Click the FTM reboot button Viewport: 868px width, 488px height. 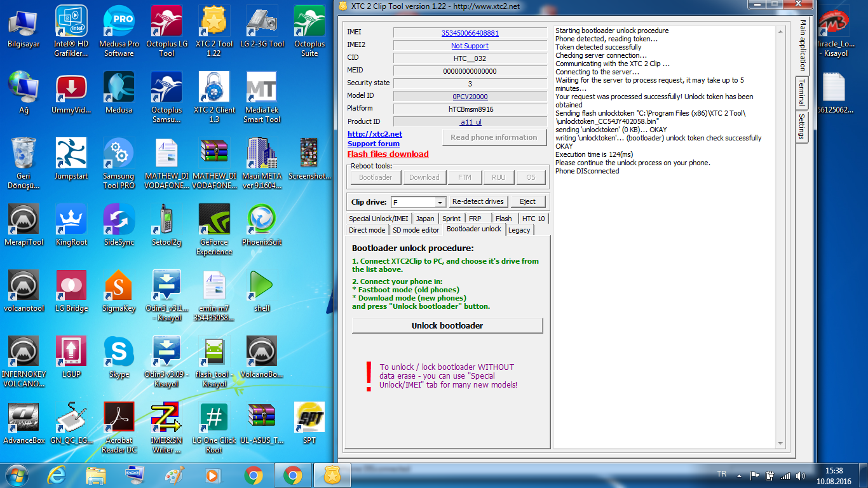click(x=465, y=177)
